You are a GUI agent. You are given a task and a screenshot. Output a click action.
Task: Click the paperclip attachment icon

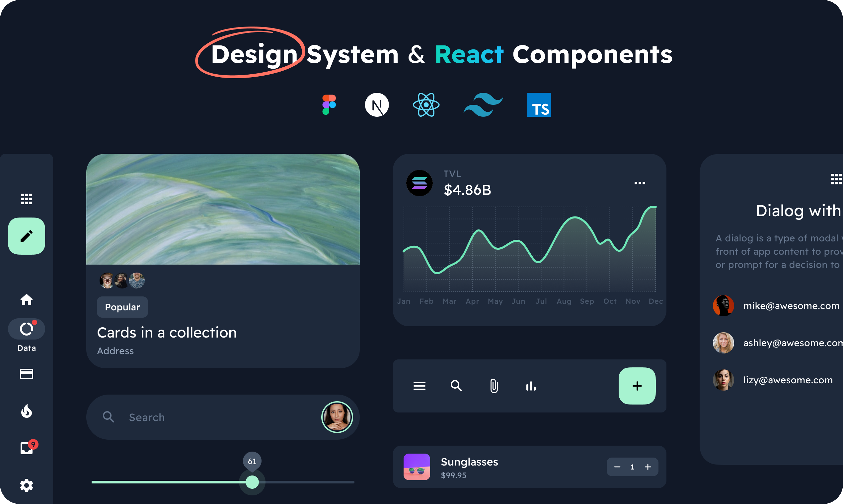(x=494, y=386)
